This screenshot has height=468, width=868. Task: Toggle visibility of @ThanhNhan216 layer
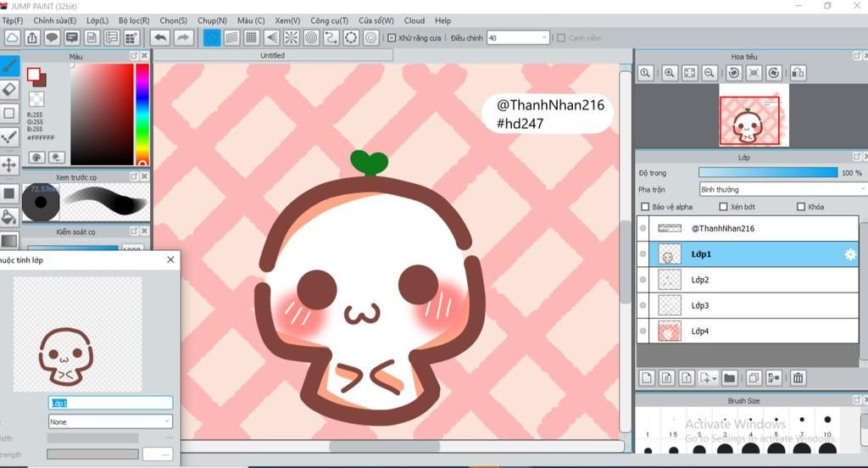pyautogui.click(x=643, y=228)
